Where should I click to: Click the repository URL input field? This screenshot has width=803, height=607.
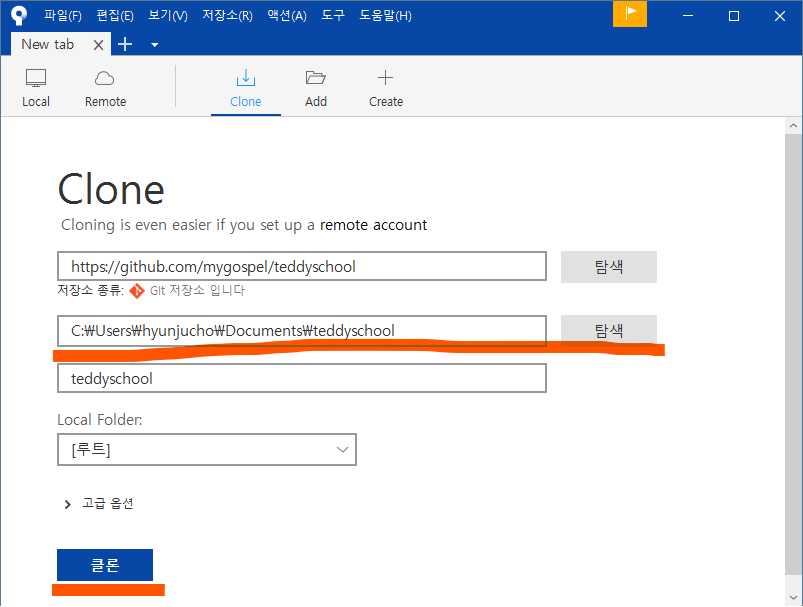tap(302, 266)
